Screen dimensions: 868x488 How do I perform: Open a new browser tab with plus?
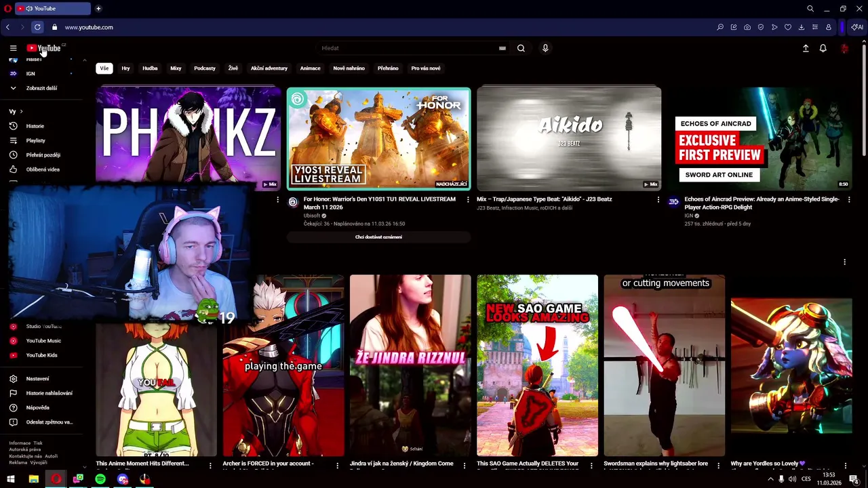[x=98, y=9]
